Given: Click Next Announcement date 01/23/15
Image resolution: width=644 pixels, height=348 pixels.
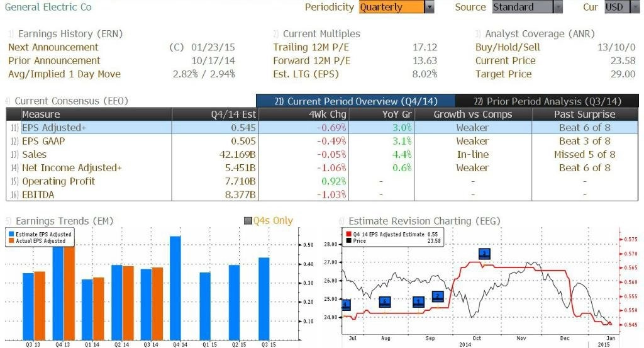Looking at the screenshot, I should point(213,47).
